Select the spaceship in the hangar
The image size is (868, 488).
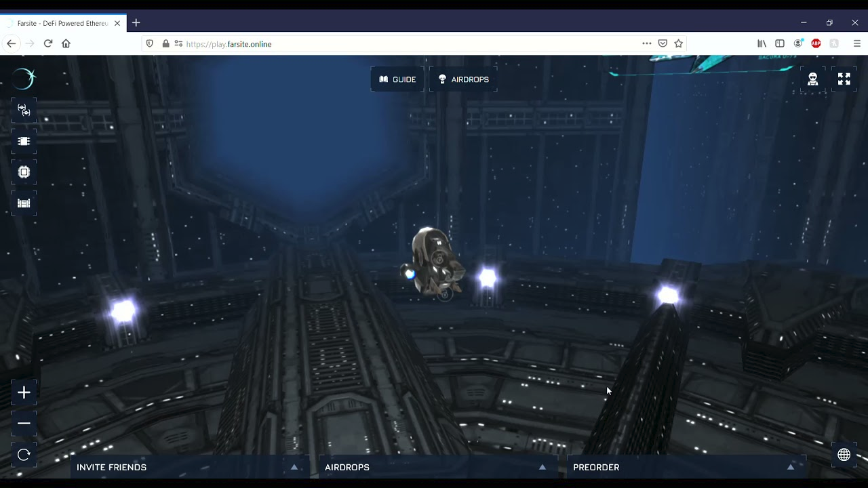tap(434, 264)
